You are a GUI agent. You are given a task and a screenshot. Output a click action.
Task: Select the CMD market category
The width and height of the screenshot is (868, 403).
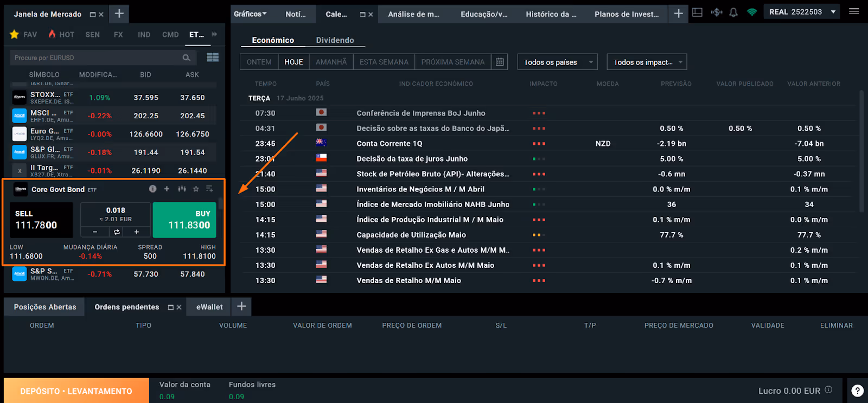coord(170,34)
